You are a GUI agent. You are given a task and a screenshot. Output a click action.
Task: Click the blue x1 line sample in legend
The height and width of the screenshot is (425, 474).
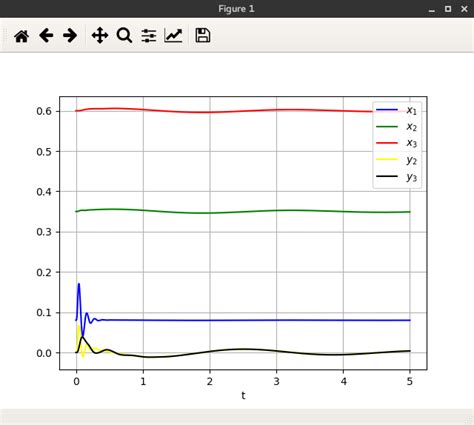[x=387, y=110]
